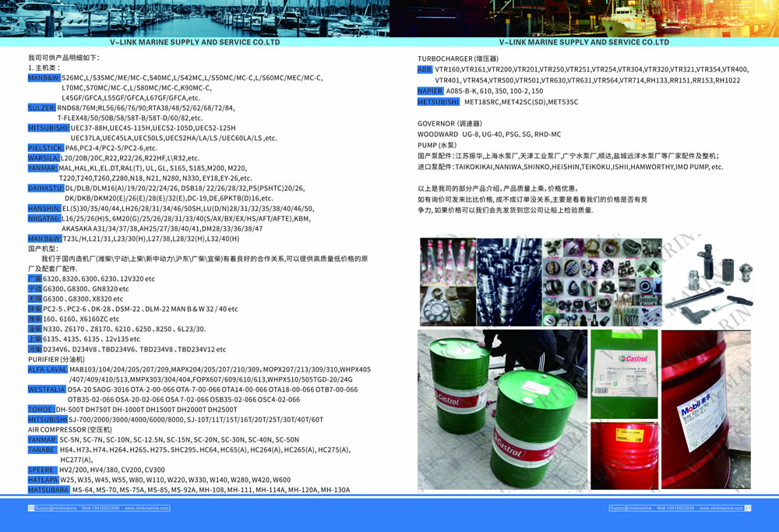Click the highlighted MANB&W engine label
This screenshot has width=779, height=532.
coord(44,78)
